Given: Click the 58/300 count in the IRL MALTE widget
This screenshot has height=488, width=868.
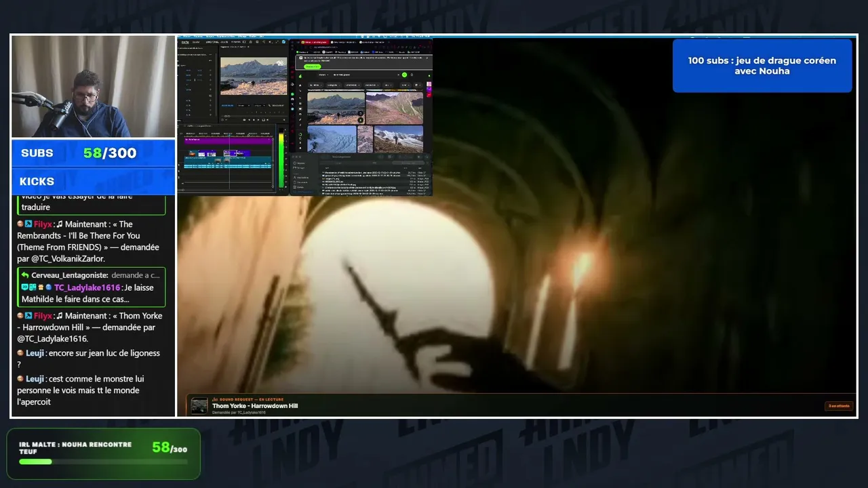Looking at the screenshot, I should click(x=170, y=447).
